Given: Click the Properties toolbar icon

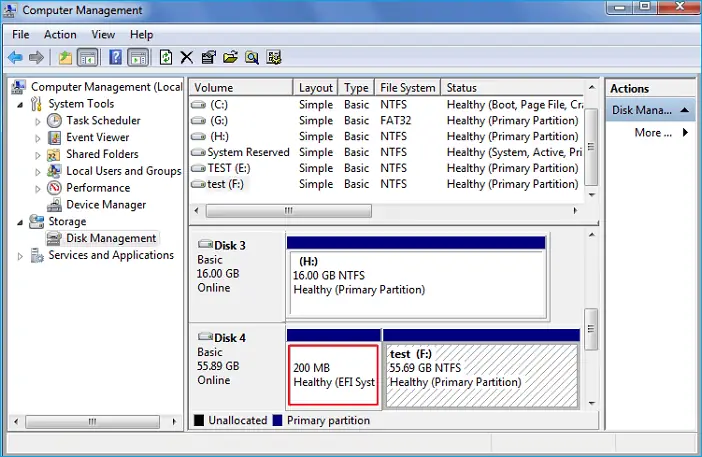Looking at the screenshot, I should tap(208, 57).
